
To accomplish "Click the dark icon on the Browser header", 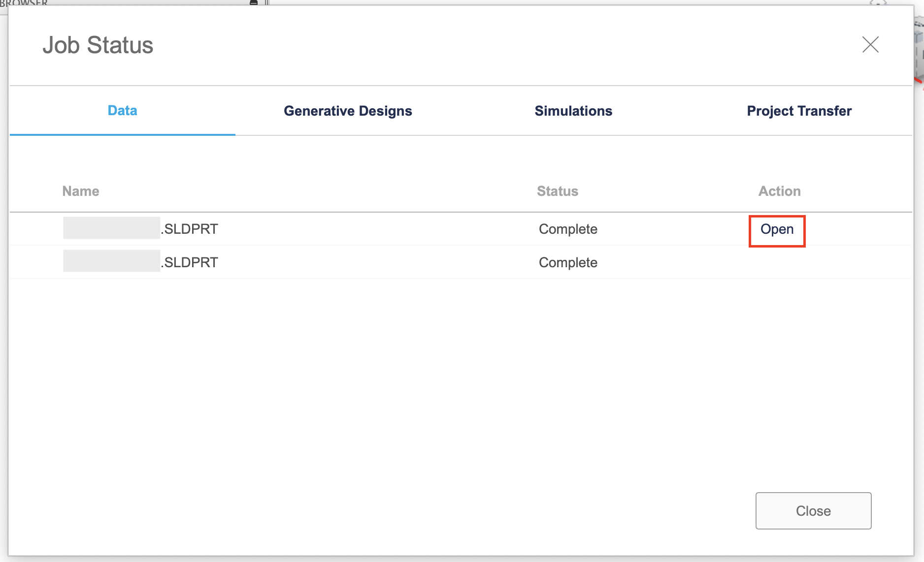I will 254,2.
